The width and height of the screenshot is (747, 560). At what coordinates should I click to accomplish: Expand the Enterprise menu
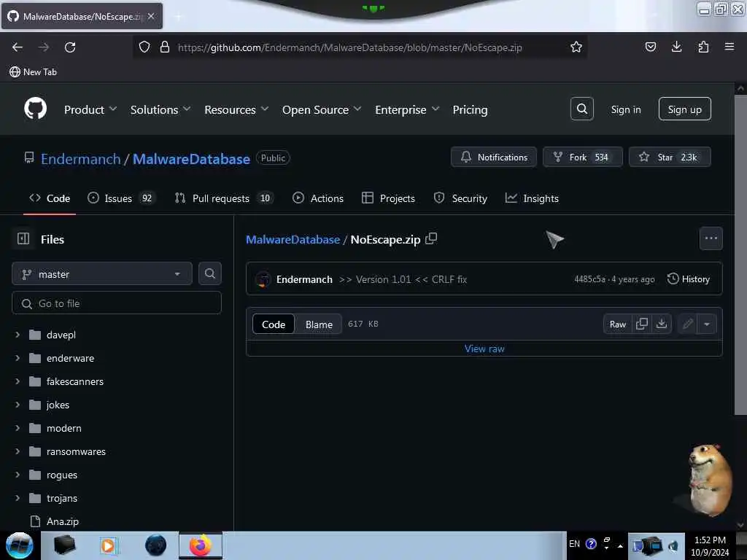click(x=407, y=109)
